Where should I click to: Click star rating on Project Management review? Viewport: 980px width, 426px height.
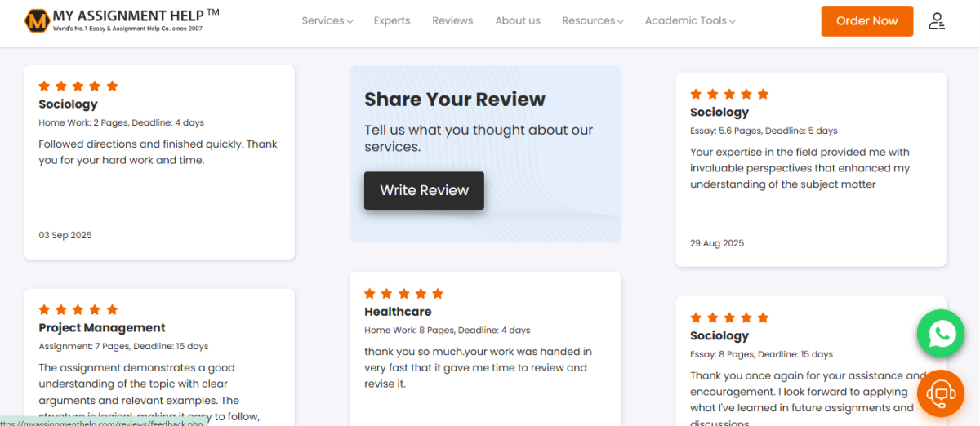tap(78, 310)
